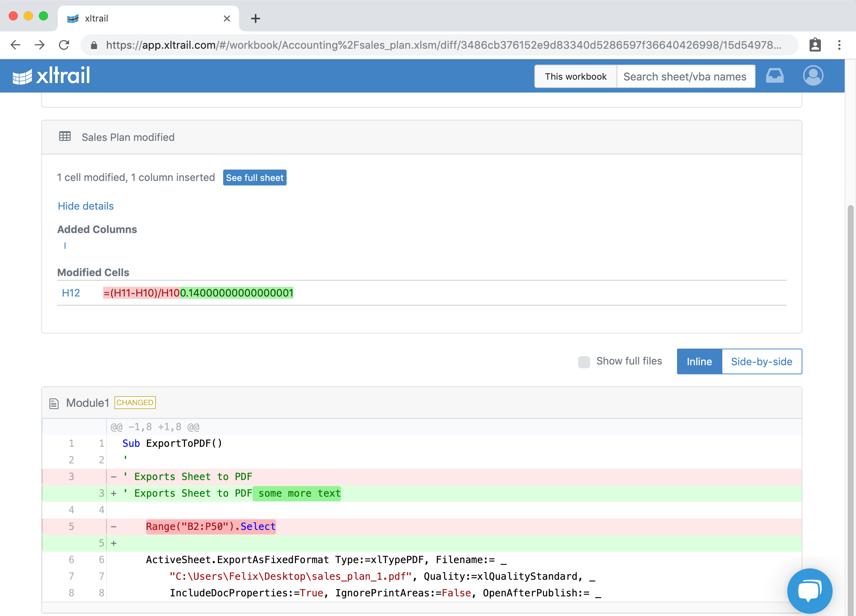The image size is (856, 616).
Task: Click the H12 modified cell reference
Action: 71,293
